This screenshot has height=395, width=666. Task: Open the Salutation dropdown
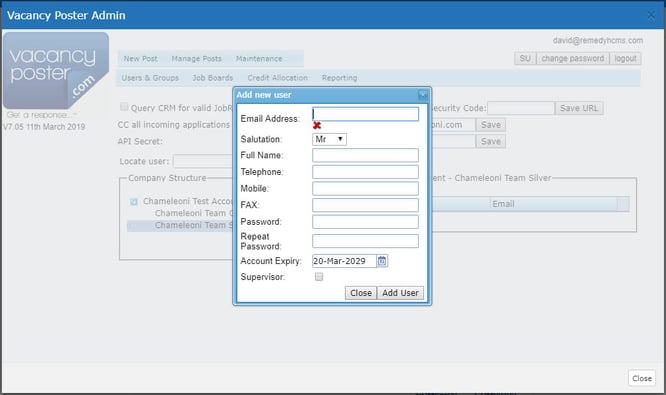(x=330, y=139)
